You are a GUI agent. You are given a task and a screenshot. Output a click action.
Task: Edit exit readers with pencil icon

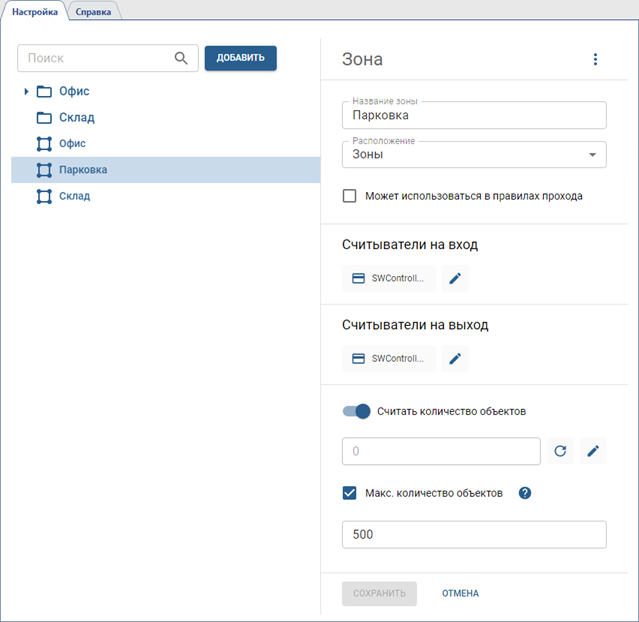[x=455, y=358]
